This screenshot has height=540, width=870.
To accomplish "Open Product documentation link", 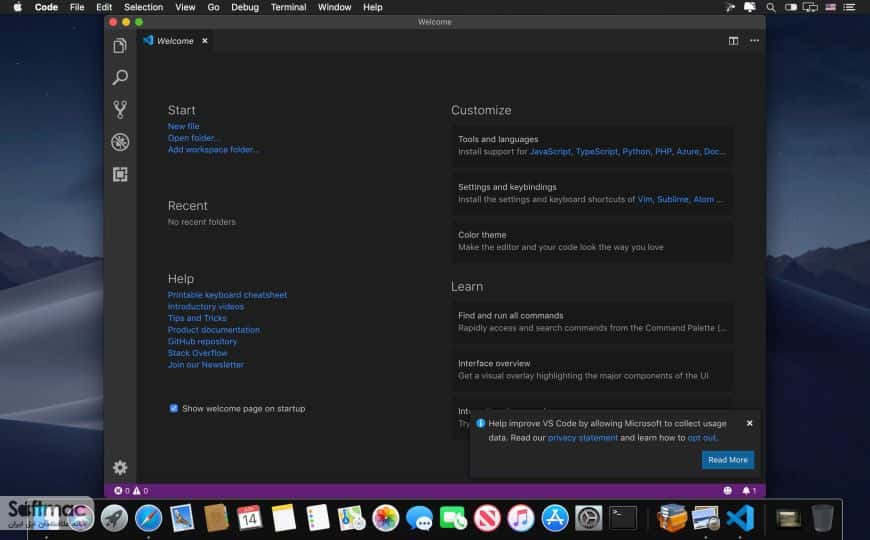I will coord(214,330).
